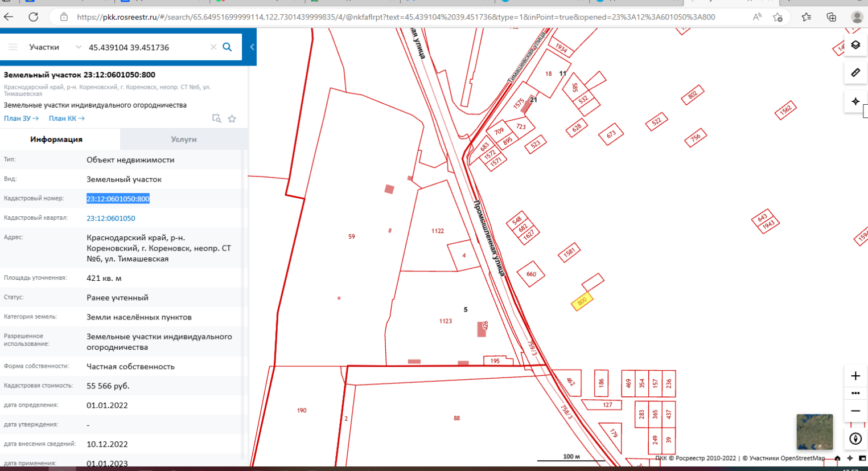Click the Read Aloud icon in the address bar
The width and height of the screenshot is (868, 471).
point(757,17)
